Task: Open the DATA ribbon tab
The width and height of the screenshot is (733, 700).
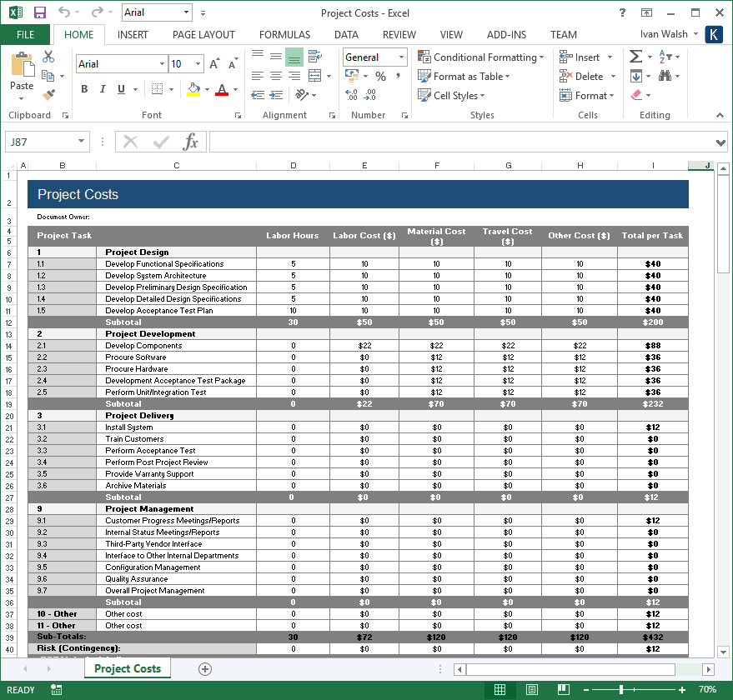Action: [345, 34]
